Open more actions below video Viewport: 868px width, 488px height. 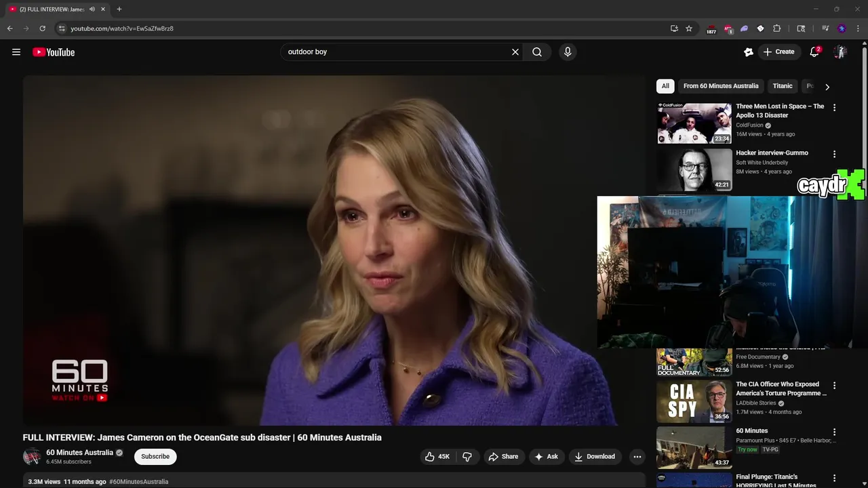click(637, 457)
